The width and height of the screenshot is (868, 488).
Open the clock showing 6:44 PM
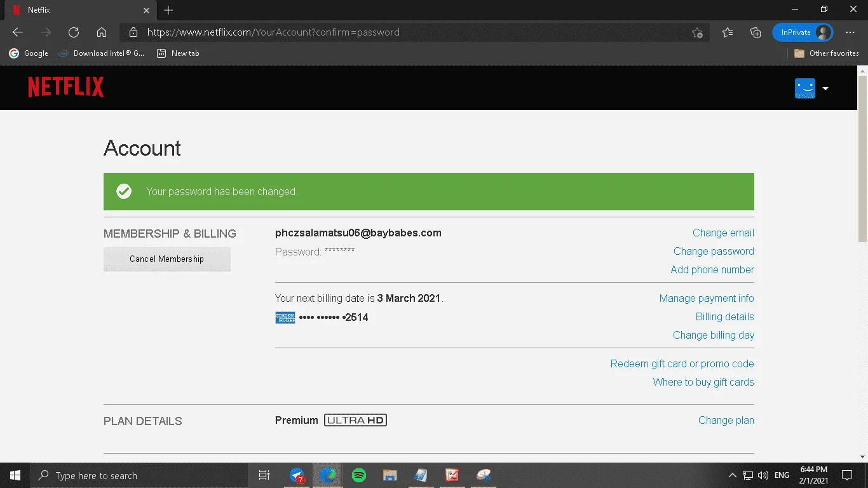815,475
